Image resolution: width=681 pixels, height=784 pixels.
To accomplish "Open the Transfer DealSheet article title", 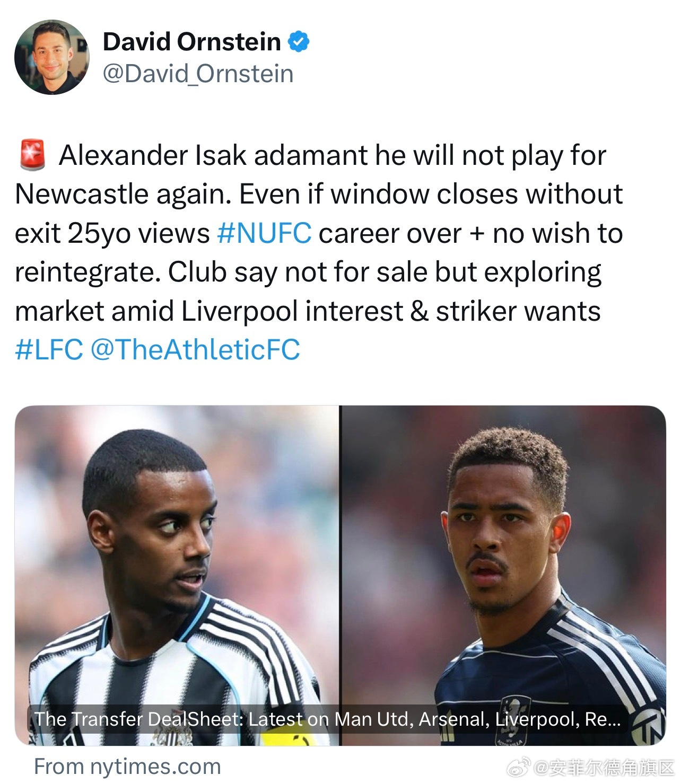I will click(x=327, y=719).
